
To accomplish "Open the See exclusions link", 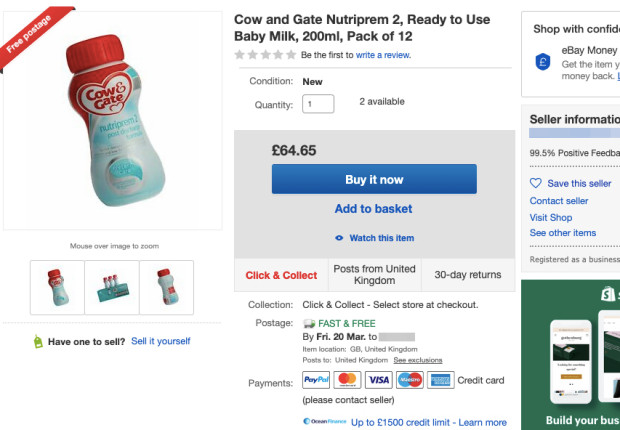I will coord(419,359).
